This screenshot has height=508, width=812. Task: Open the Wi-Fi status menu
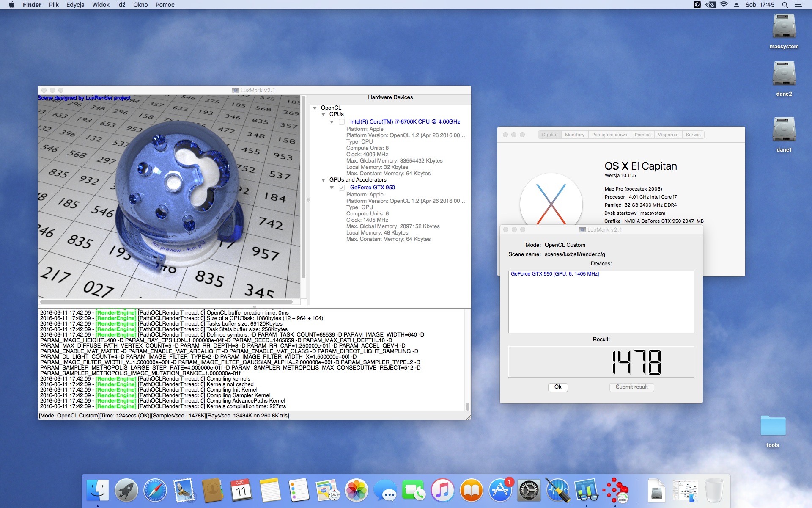coord(724,5)
